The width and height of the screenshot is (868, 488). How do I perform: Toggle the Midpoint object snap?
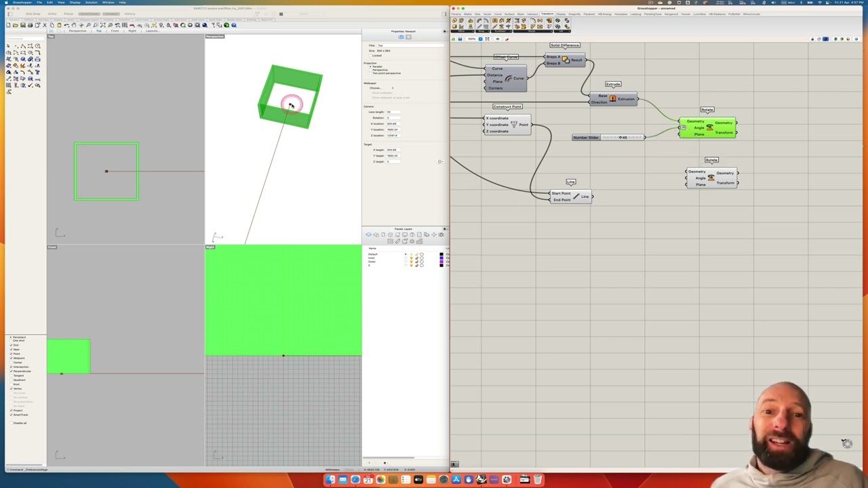pos(12,358)
